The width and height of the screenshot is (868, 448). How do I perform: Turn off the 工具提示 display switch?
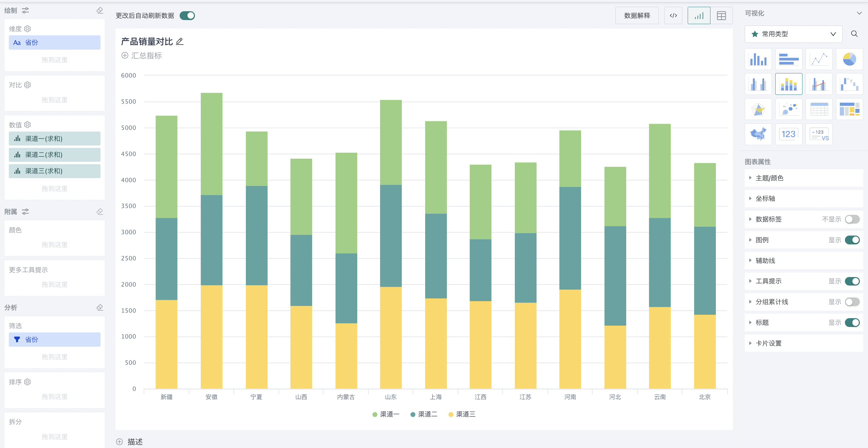point(852,281)
